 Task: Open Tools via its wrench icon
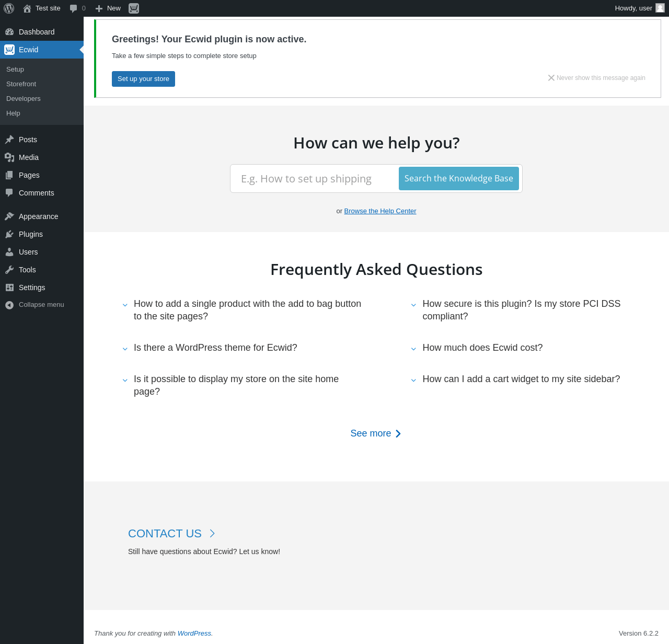point(9,270)
